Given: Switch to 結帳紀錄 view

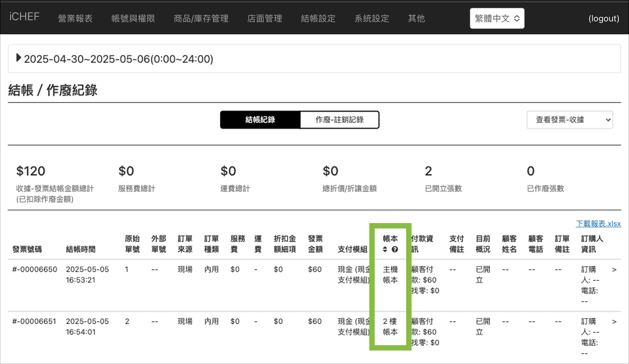Looking at the screenshot, I should click(260, 120).
